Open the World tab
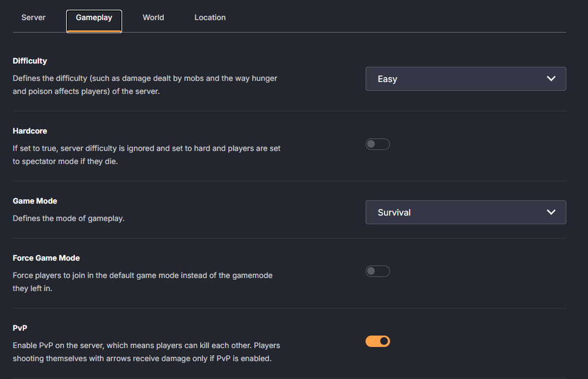 [153, 17]
